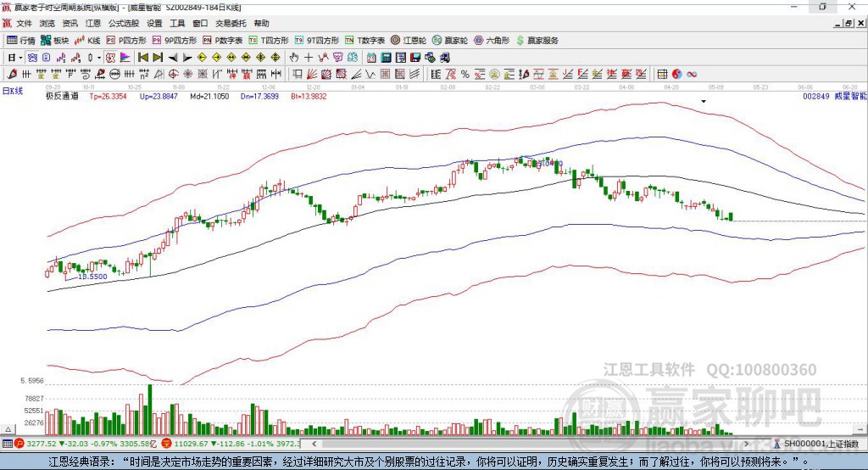Jump to first bar icon
Image resolution: width=868 pixels, height=470 pixels.
coord(143,58)
